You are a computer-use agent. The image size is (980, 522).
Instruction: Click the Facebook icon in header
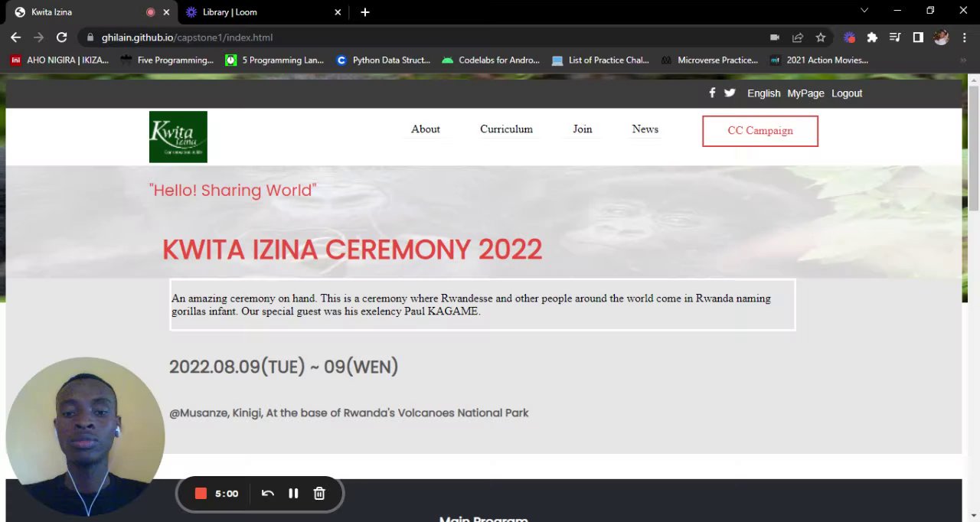point(712,93)
